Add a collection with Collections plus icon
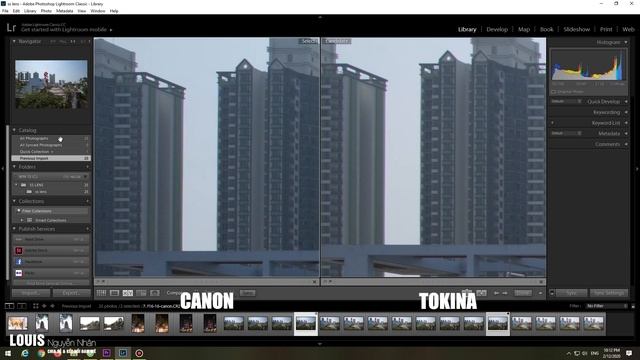Image resolution: width=640 pixels, height=360 pixels. click(x=87, y=201)
